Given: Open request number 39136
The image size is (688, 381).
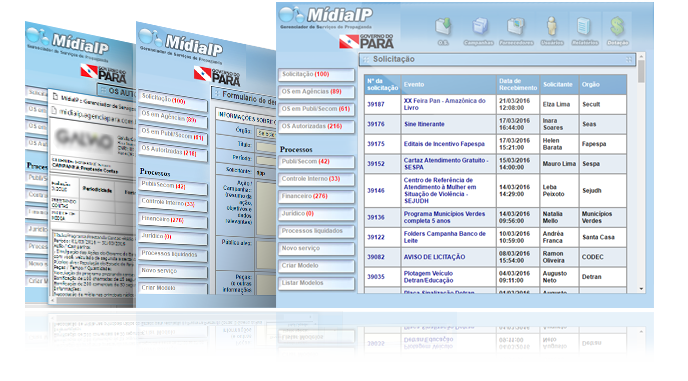Looking at the screenshot, I should click(376, 217).
